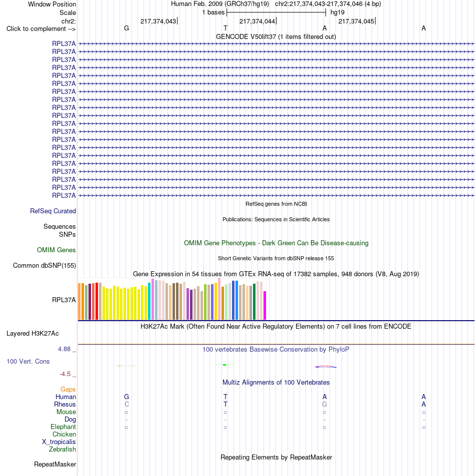Click RPL37A label beside GTEx bar chart
Screen dimensions: 475x476
[x=64, y=300]
